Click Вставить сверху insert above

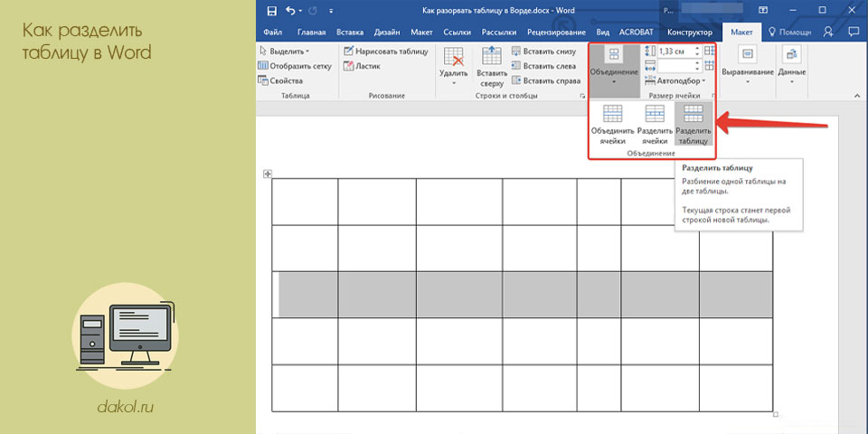(492, 67)
